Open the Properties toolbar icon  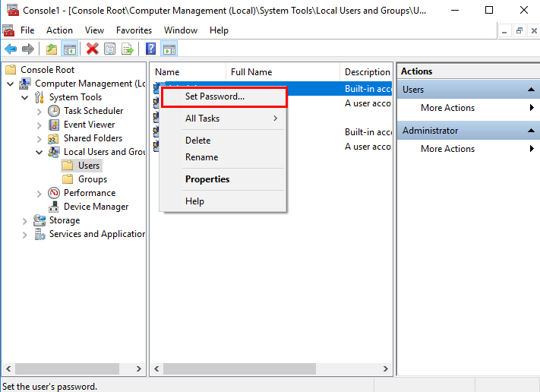[x=110, y=49]
